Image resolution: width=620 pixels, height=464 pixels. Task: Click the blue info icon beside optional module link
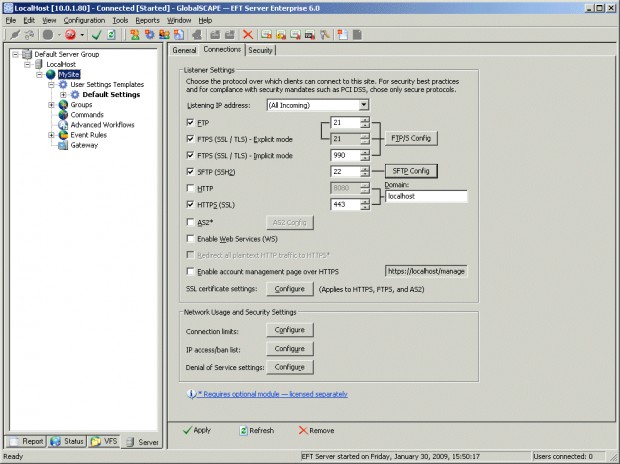tap(191, 394)
